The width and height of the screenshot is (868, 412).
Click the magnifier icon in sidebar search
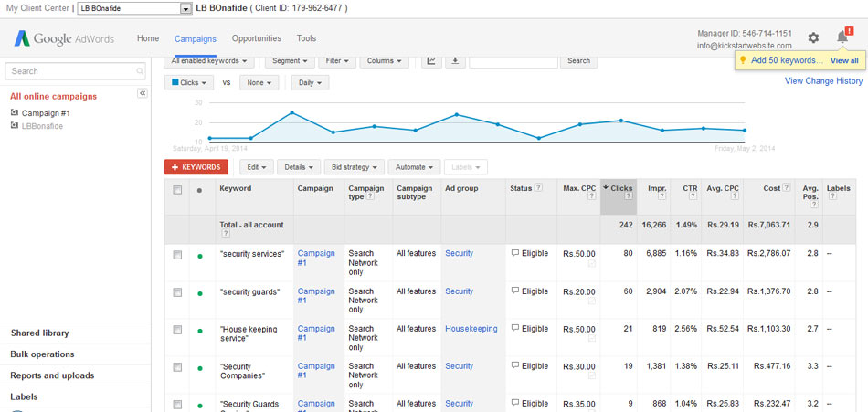pos(140,71)
